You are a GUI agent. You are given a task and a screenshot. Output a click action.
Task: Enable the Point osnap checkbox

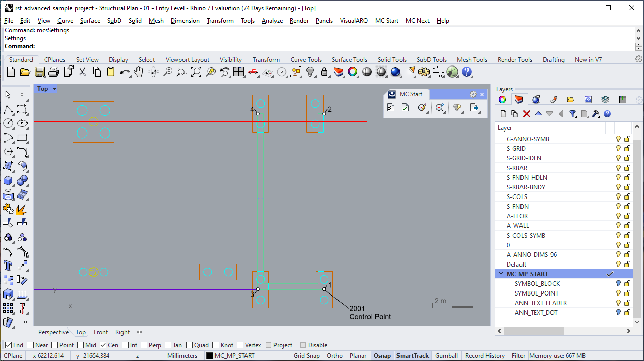[54, 345]
